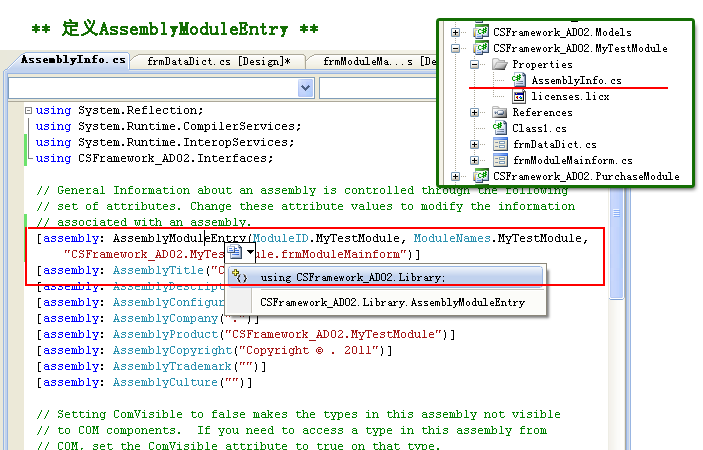The width and height of the screenshot is (703, 450).
Task: Open the frmModuleMa...s design tab
Action: click(x=370, y=61)
